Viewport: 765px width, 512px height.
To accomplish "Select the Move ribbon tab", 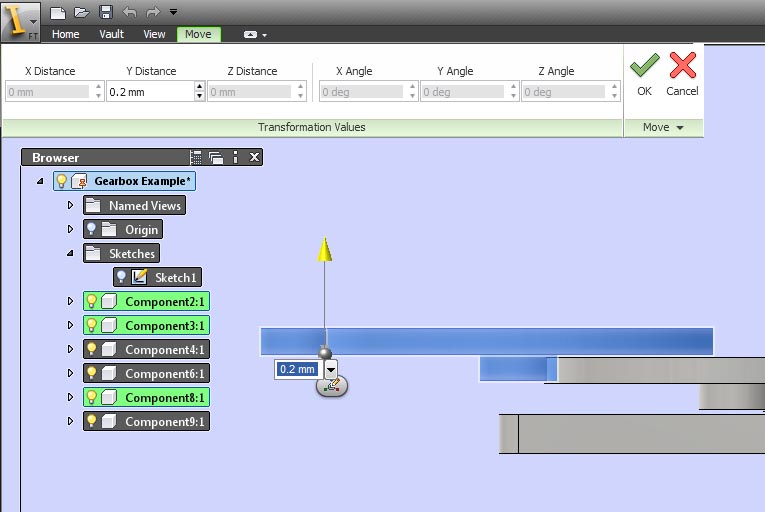I will tap(199, 34).
